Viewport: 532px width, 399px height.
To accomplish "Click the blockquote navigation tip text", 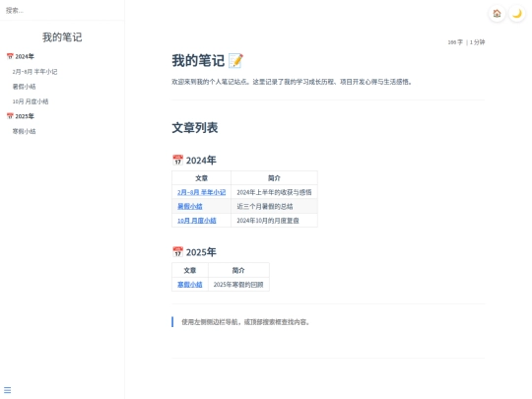I will [x=246, y=322].
